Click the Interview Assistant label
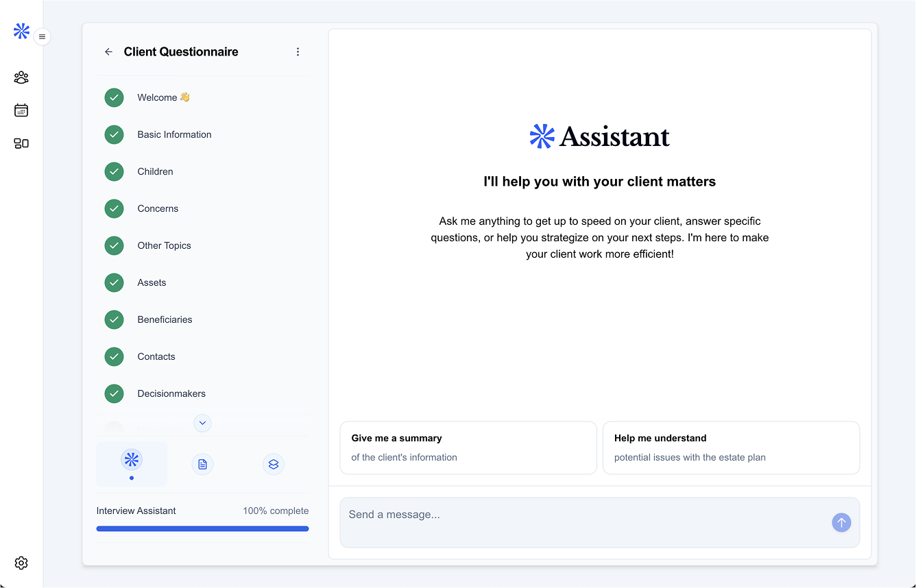Image resolution: width=916 pixels, height=588 pixels. tap(136, 511)
